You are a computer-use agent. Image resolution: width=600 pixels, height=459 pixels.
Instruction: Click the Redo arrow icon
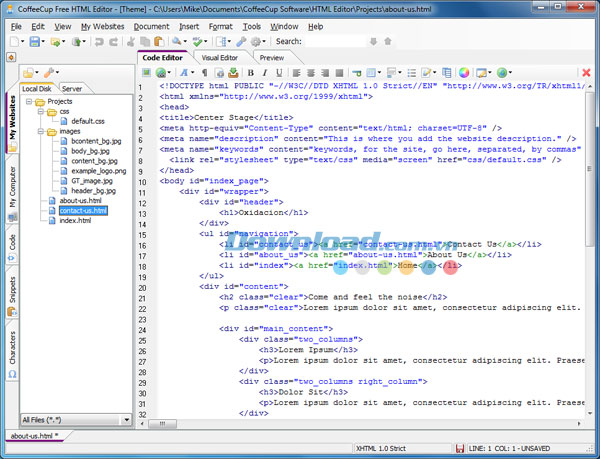click(114, 42)
